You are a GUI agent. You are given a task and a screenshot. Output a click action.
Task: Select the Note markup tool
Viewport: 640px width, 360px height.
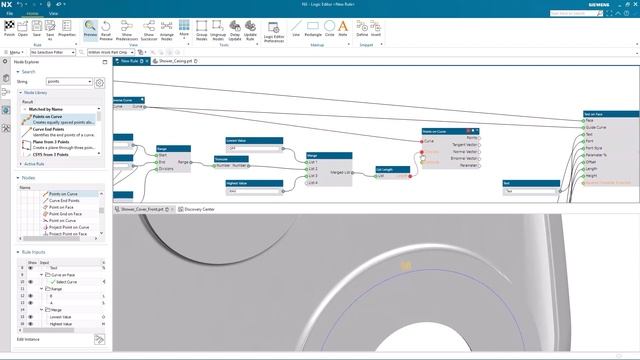click(343, 26)
